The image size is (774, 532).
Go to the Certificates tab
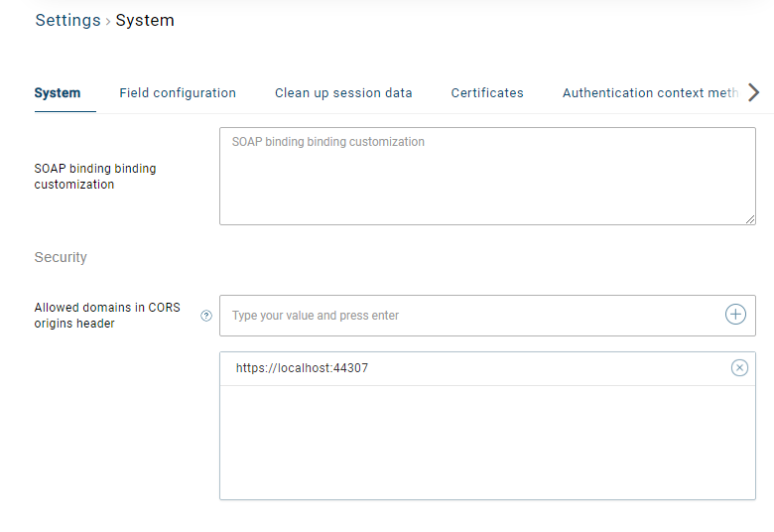tap(487, 93)
